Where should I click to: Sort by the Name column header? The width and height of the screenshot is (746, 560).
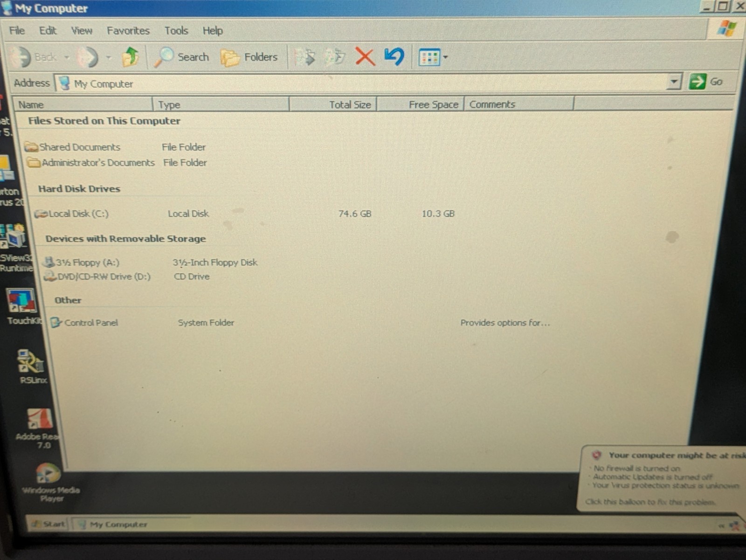(x=83, y=104)
